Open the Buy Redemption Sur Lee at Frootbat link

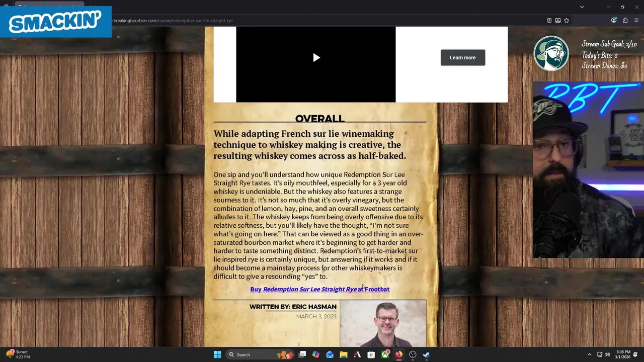[319, 289]
